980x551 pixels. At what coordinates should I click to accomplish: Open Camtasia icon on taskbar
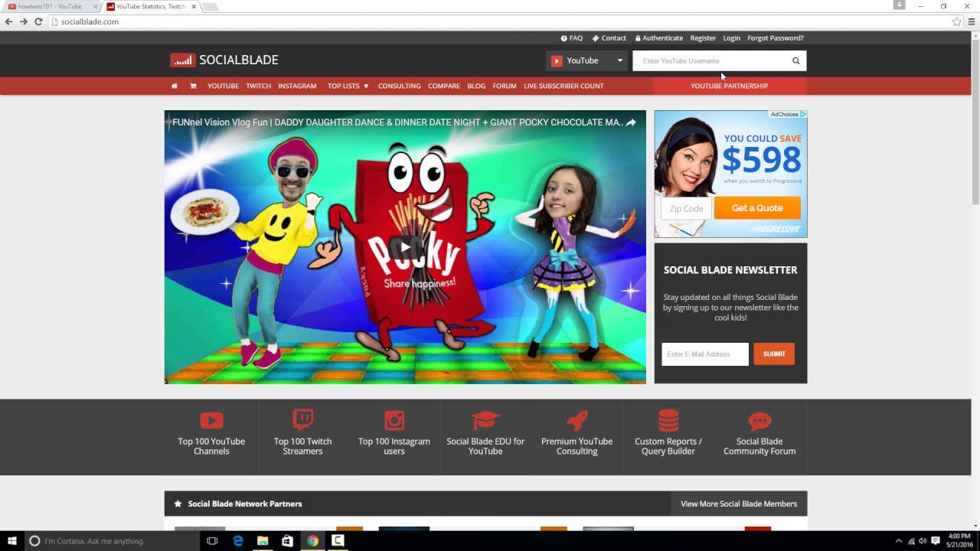[x=338, y=541]
